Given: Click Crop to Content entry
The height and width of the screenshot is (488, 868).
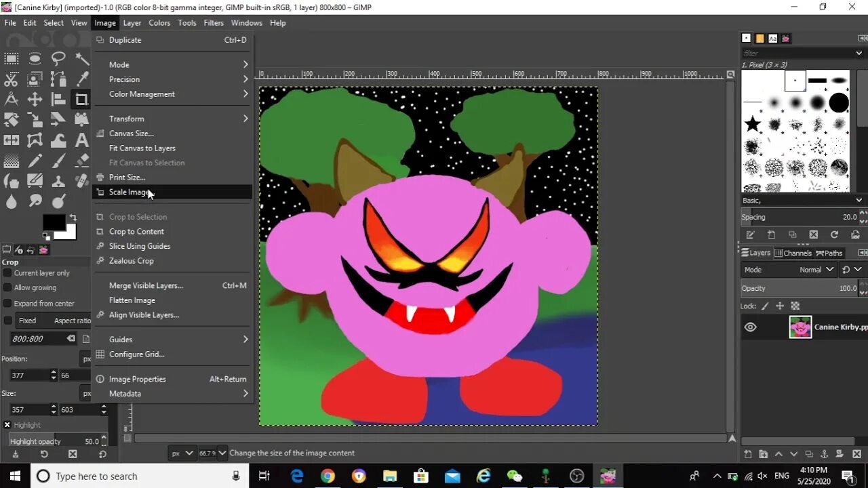Looking at the screenshot, I should click(173, 231).
